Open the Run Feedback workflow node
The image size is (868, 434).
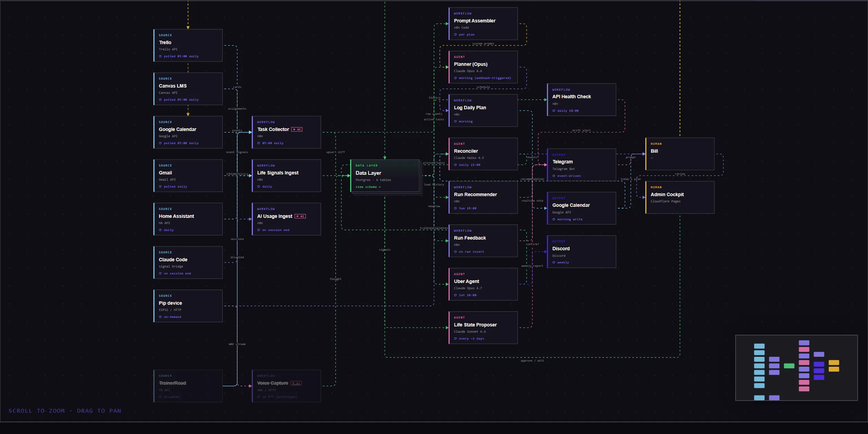tap(483, 241)
